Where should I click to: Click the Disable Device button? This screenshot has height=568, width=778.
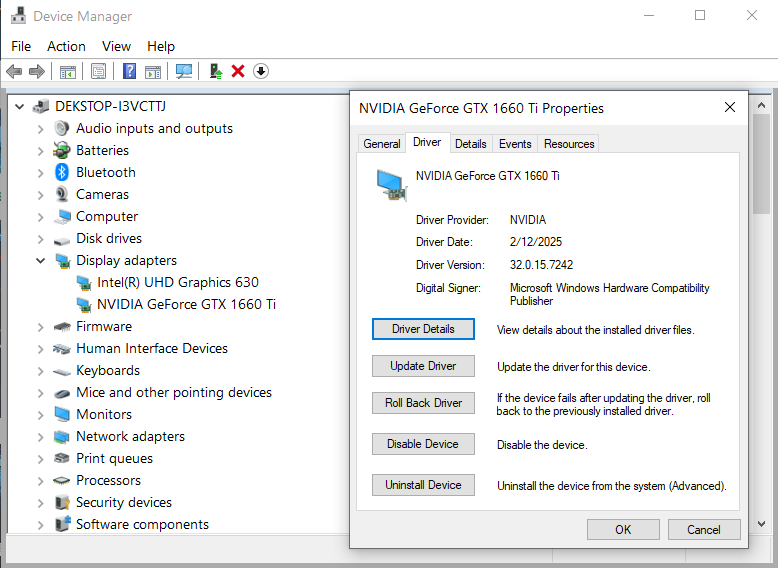point(423,444)
